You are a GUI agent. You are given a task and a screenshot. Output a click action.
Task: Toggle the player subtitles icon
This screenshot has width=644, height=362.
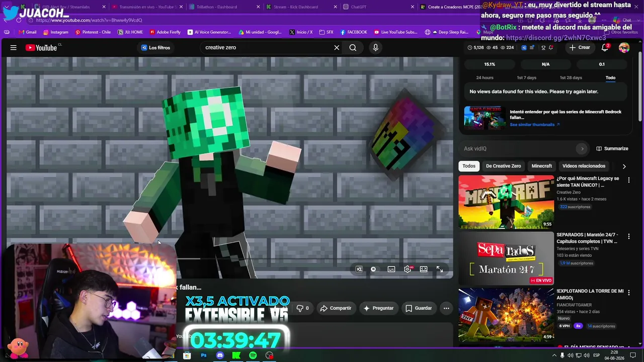tap(391, 269)
